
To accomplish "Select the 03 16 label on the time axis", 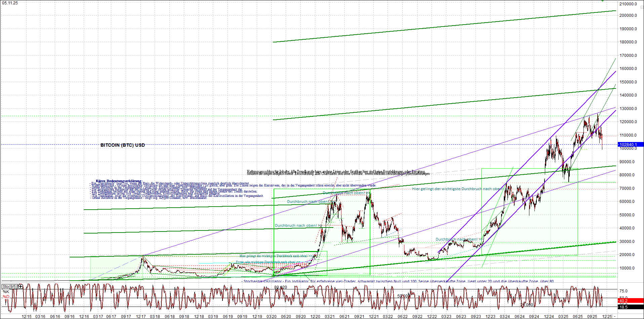I will click(40, 317).
